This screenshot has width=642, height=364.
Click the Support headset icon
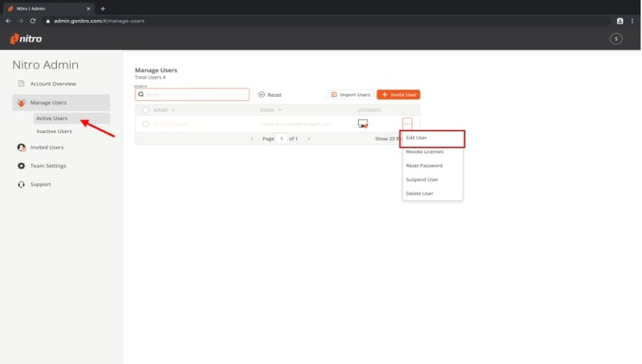pyautogui.click(x=22, y=184)
